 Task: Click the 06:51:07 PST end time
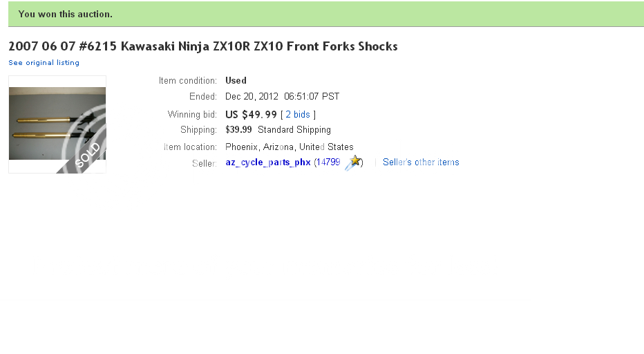tap(312, 97)
